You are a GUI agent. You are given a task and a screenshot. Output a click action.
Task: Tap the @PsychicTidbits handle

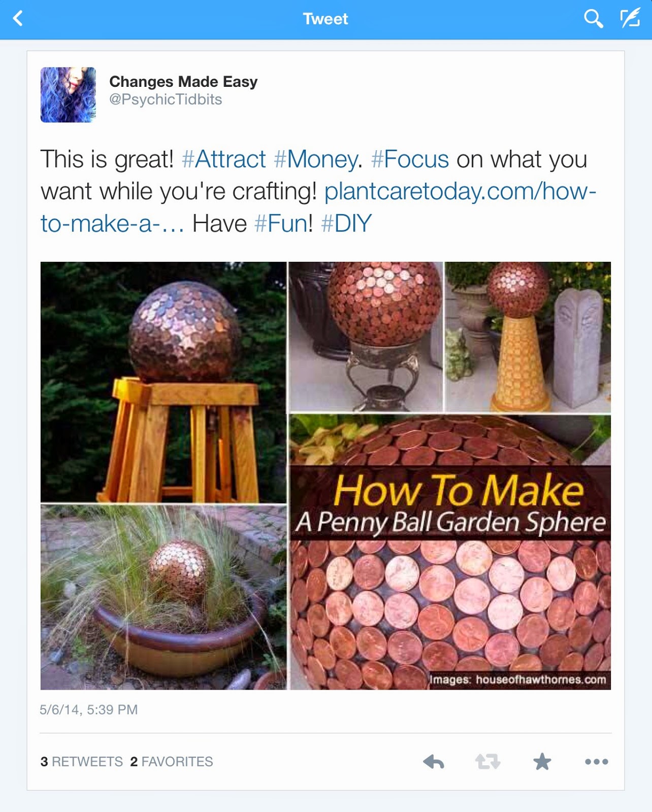click(x=166, y=99)
